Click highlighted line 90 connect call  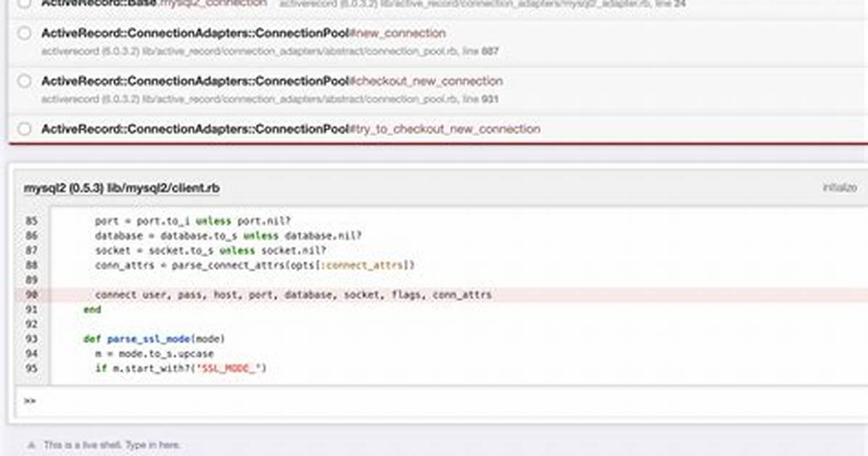(x=292, y=295)
